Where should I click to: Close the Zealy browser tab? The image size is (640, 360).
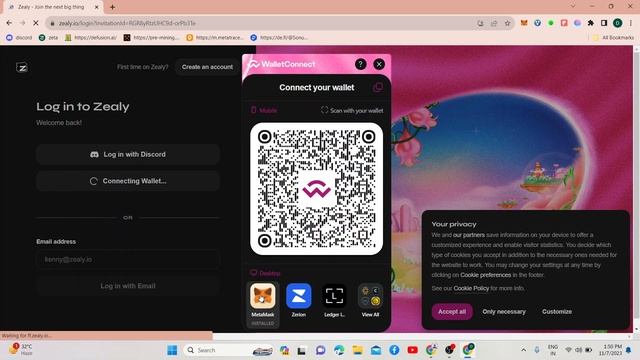click(x=97, y=7)
